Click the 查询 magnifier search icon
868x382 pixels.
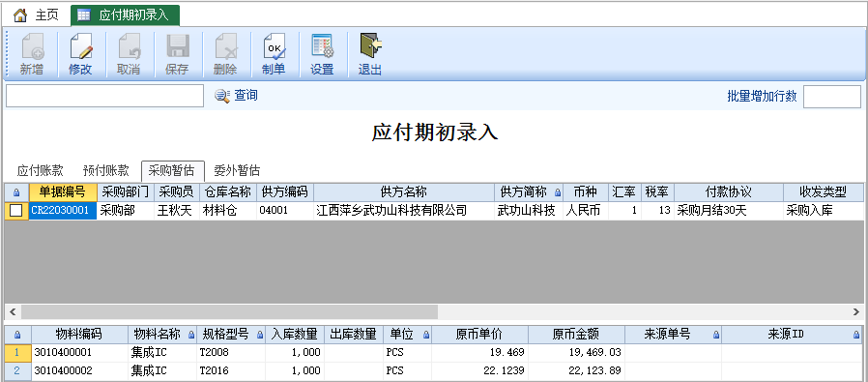point(222,96)
